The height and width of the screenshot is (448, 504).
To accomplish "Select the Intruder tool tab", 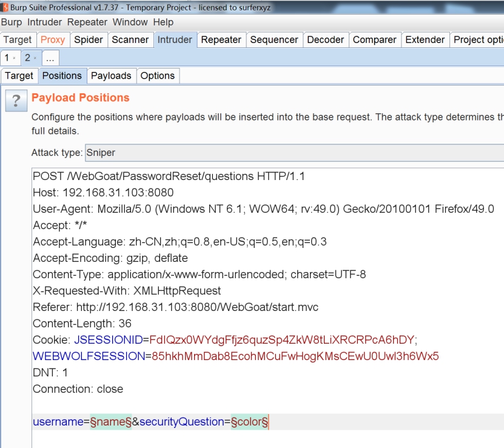I will point(175,40).
